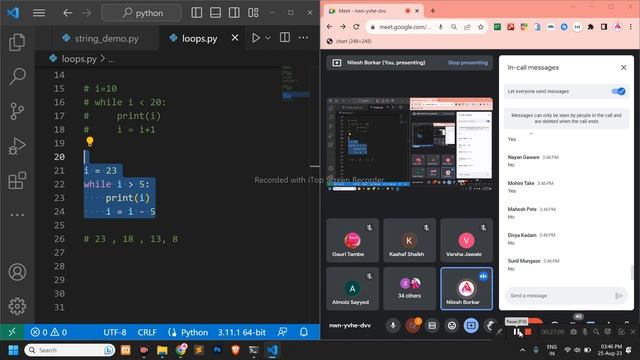
Task: Open the 34 others tile
Action: click(409, 289)
